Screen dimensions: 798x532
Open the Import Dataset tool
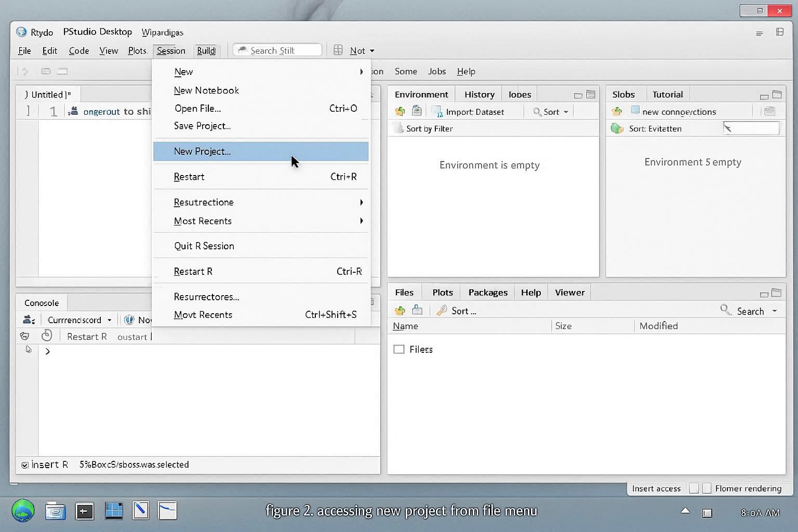[x=474, y=111]
